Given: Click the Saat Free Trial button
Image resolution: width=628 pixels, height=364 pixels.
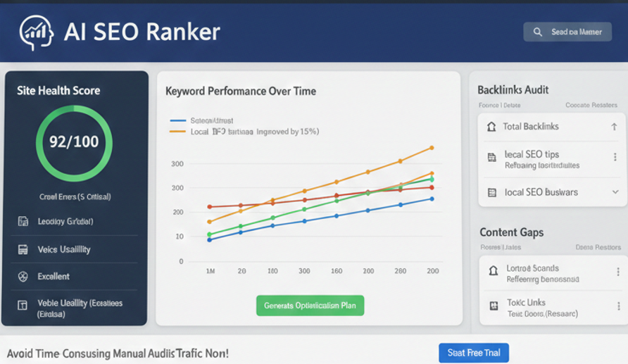Looking at the screenshot, I should click(x=473, y=353).
